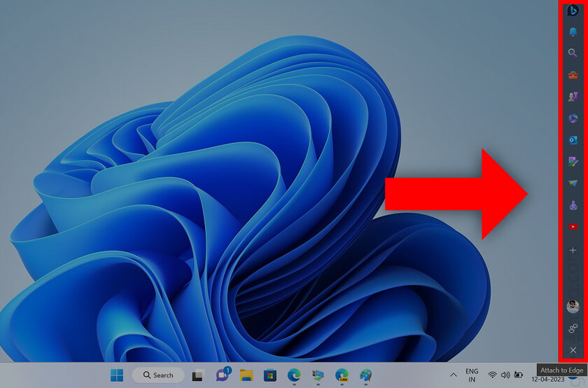Click the taskbar Search box
Screen dimensions: 588x388
pyautogui.click(x=158, y=375)
